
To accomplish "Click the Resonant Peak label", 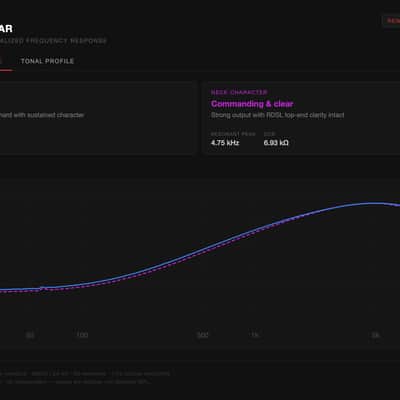I will pos(233,134).
